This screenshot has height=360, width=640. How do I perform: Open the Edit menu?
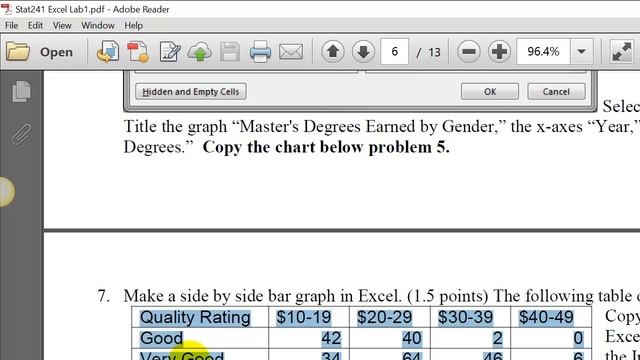pyautogui.click(x=36, y=25)
